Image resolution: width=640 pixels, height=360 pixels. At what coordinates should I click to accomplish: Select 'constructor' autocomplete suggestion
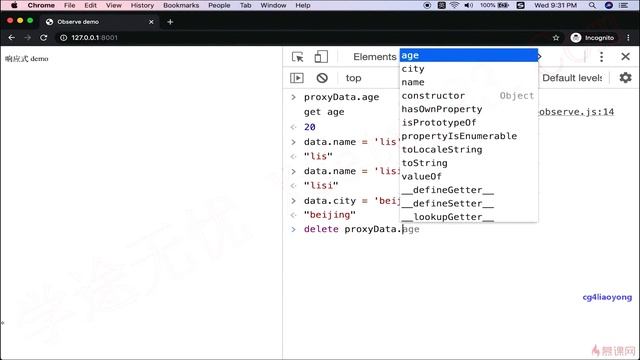pyautogui.click(x=469, y=96)
